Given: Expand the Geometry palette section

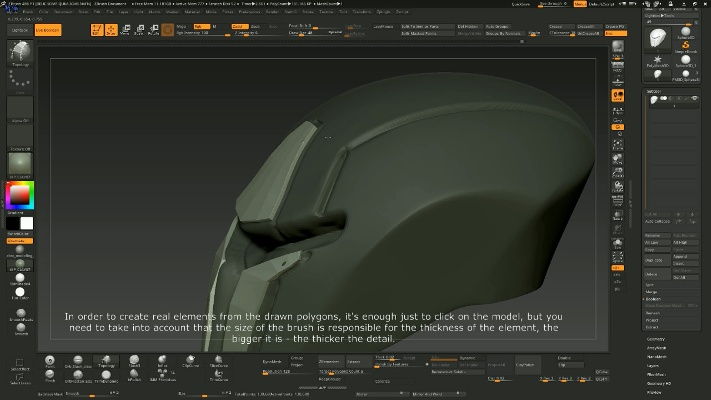Looking at the screenshot, I should coord(655,338).
